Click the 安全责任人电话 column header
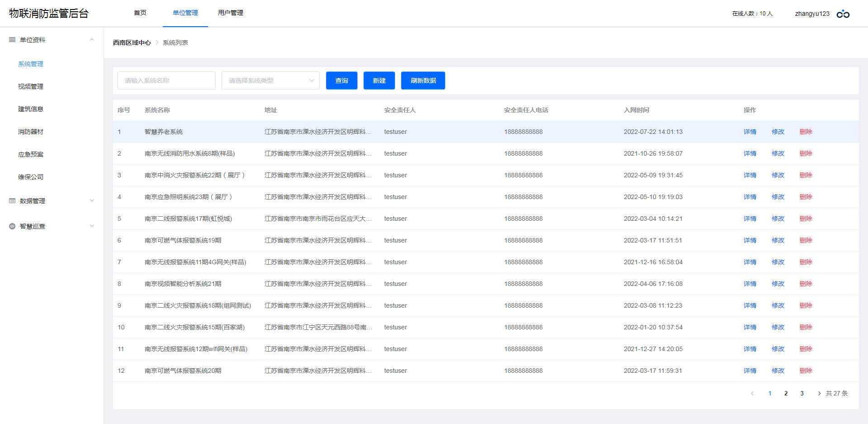 click(x=526, y=110)
